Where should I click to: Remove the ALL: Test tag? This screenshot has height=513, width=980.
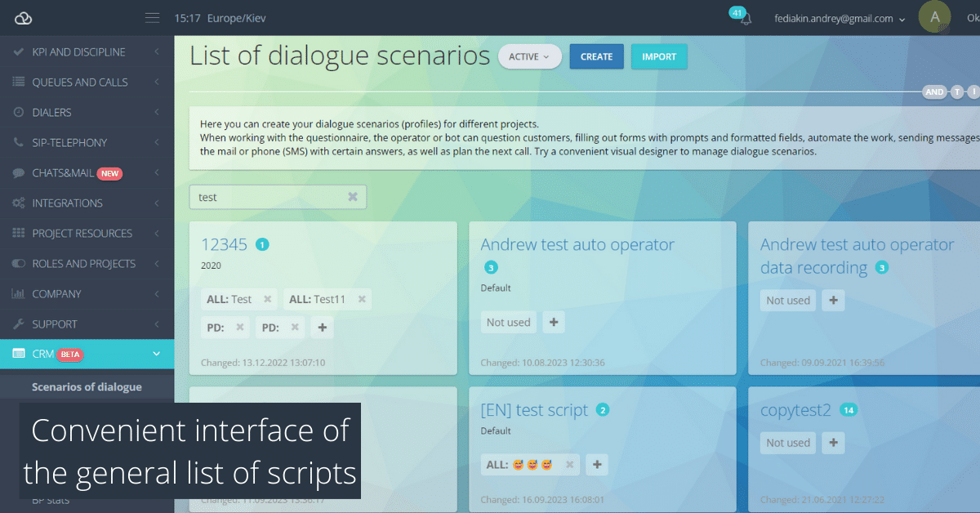coord(267,300)
